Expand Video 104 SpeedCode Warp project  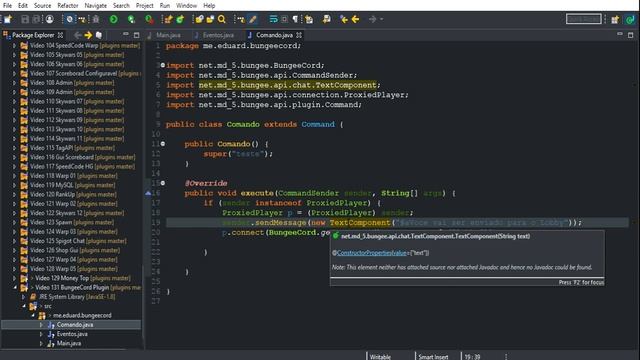[14, 46]
